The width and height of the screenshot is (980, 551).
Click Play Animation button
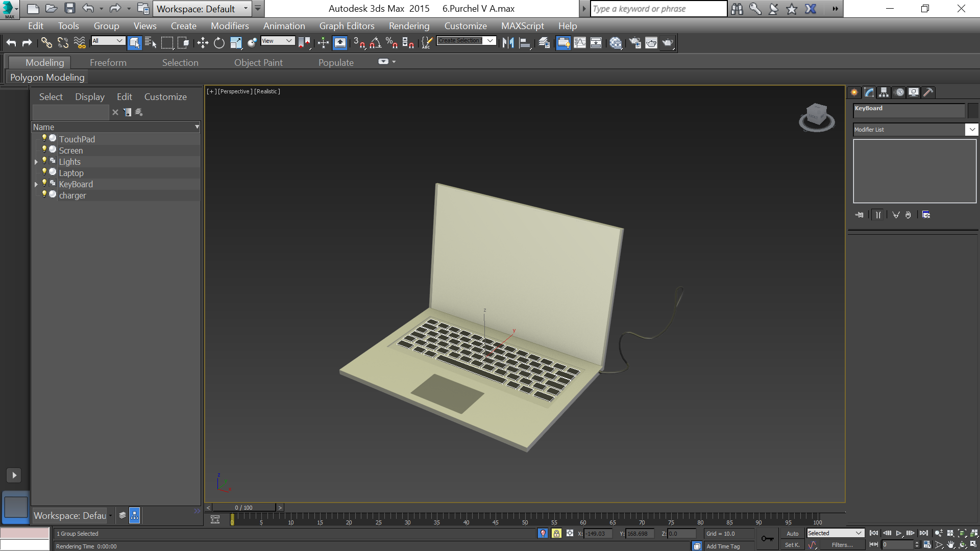click(899, 533)
